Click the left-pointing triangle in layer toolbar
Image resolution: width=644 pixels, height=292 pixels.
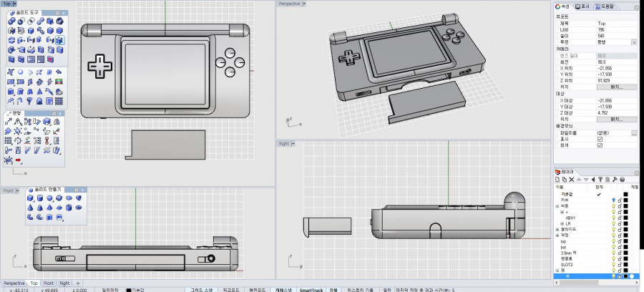[x=593, y=180]
